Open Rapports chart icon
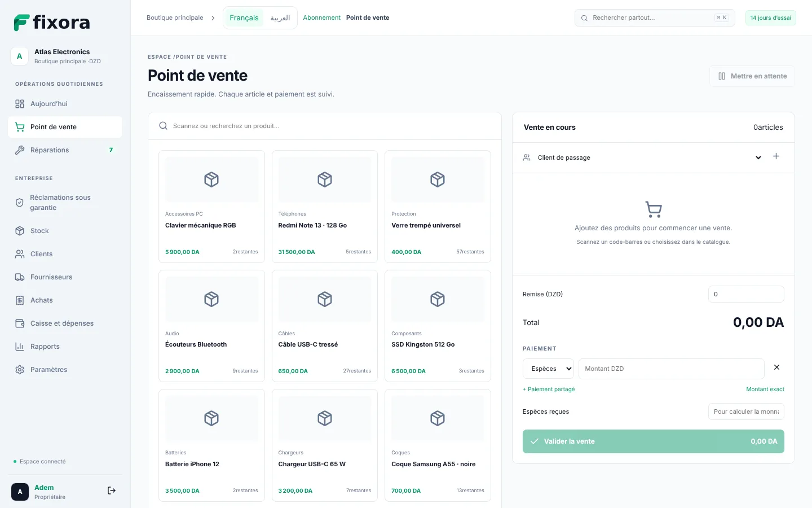The image size is (812, 508). coord(20,347)
